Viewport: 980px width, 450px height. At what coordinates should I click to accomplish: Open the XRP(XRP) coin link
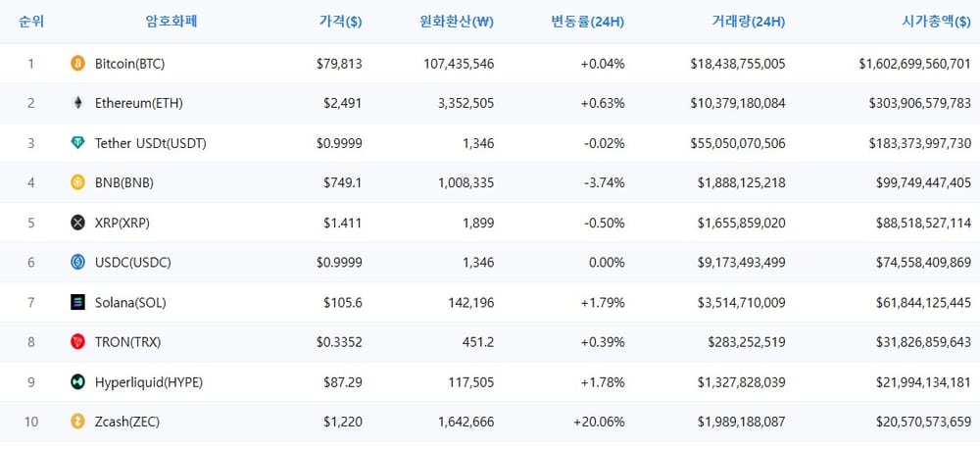(122, 223)
